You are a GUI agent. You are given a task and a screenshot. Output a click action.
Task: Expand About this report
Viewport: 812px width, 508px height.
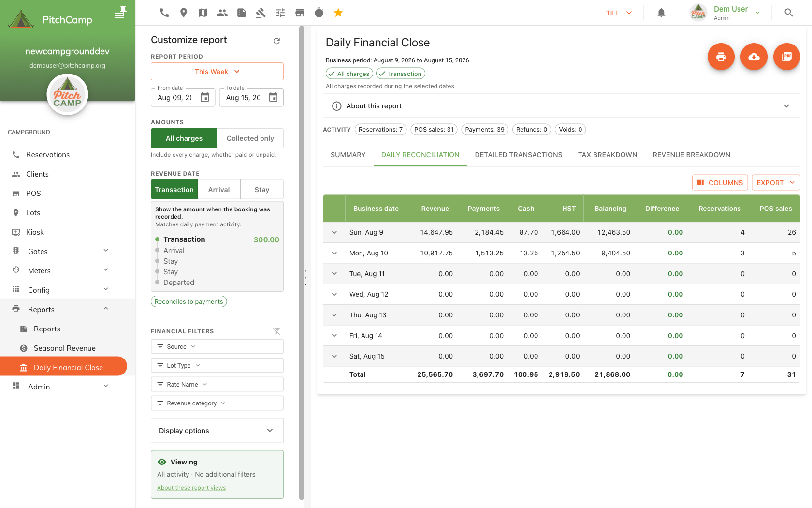point(561,106)
